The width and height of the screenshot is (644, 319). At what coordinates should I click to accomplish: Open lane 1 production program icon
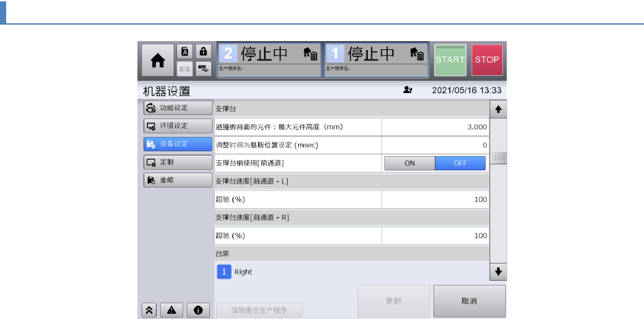[417, 53]
